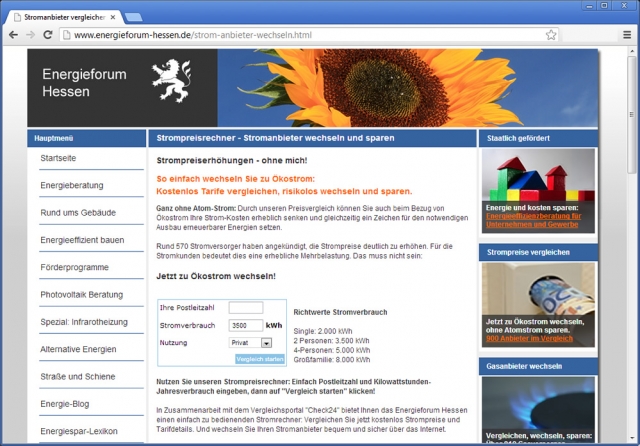The image size is (640, 446).
Task: Click the '4-Personen: 5.000 kWh' text
Action: [x=332, y=350]
